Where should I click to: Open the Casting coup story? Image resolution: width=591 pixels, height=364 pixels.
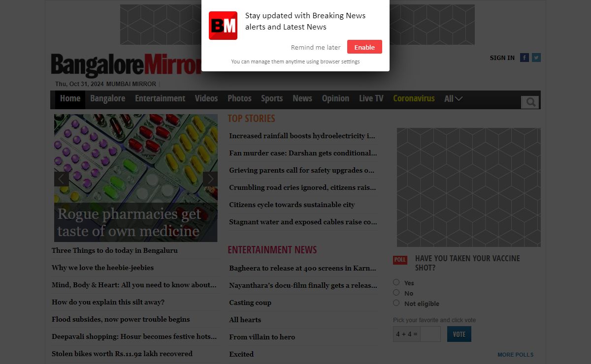point(250,303)
